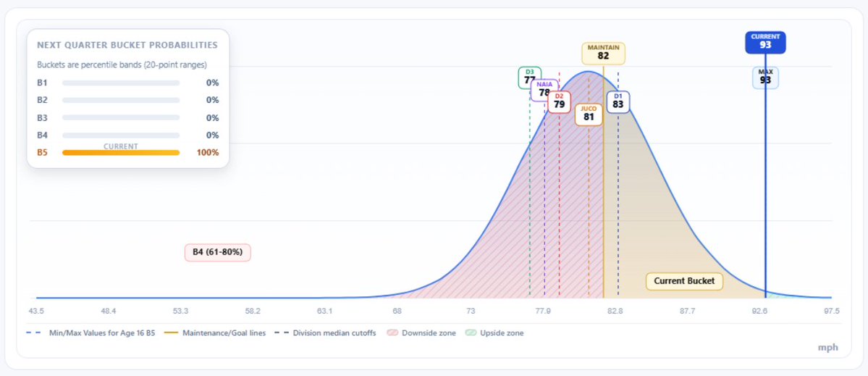Image resolution: width=868 pixels, height=376 pixels.
Task: Select the D1 83 division marker
Action: coord(618,102)
